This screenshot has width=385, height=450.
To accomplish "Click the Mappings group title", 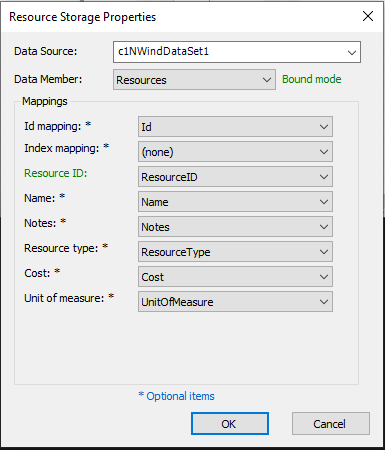I will point(45,101).
